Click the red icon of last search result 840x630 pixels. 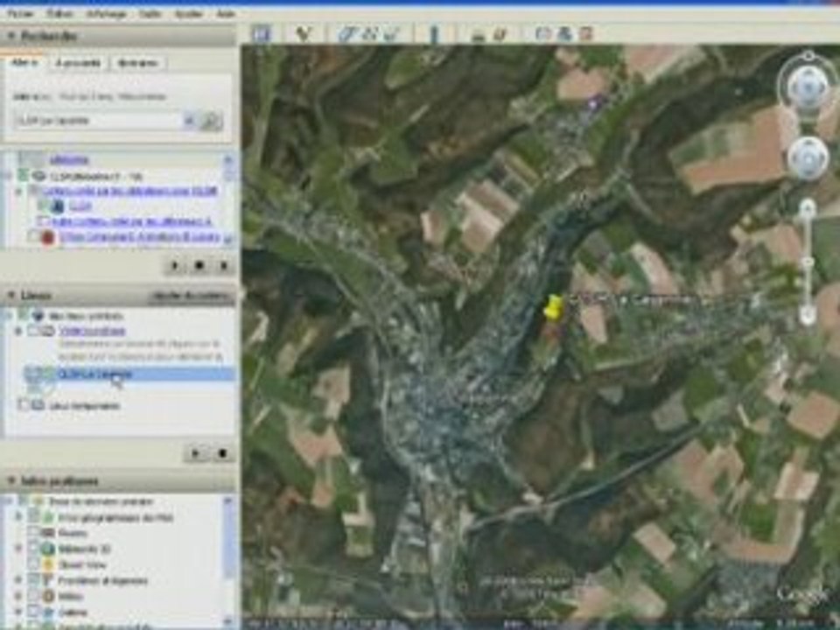pos(47,237)
